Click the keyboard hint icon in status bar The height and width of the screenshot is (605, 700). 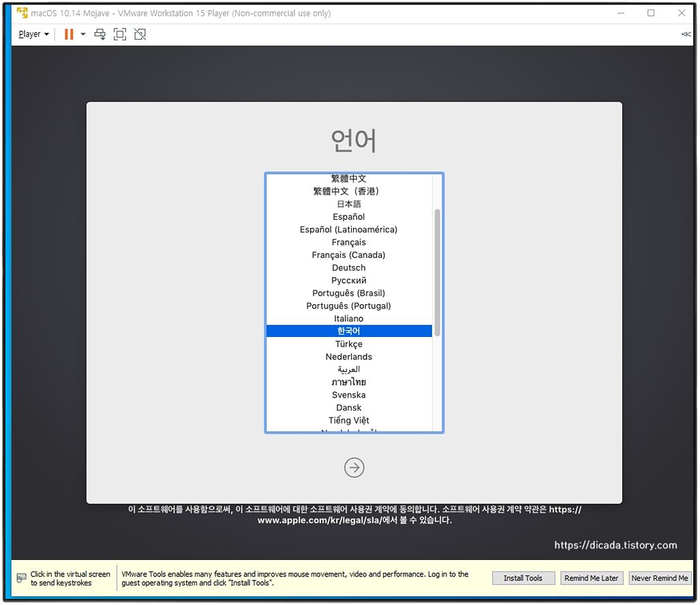pos(21,578)
